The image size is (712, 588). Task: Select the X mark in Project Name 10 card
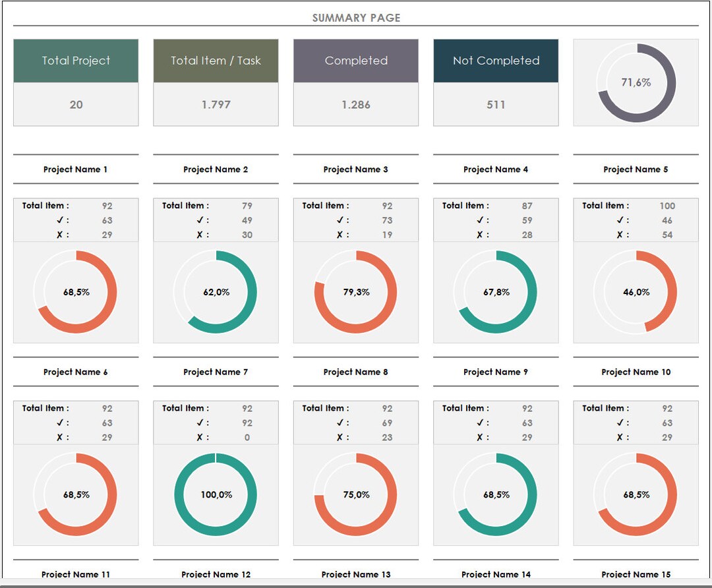(x=620, y=437)
